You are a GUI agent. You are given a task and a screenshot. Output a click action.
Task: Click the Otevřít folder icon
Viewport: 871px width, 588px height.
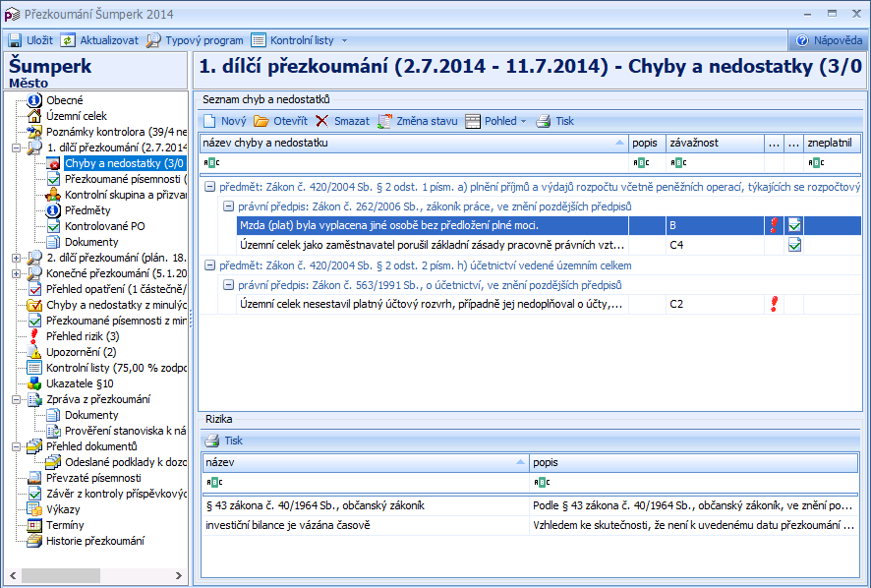(261, 121)
